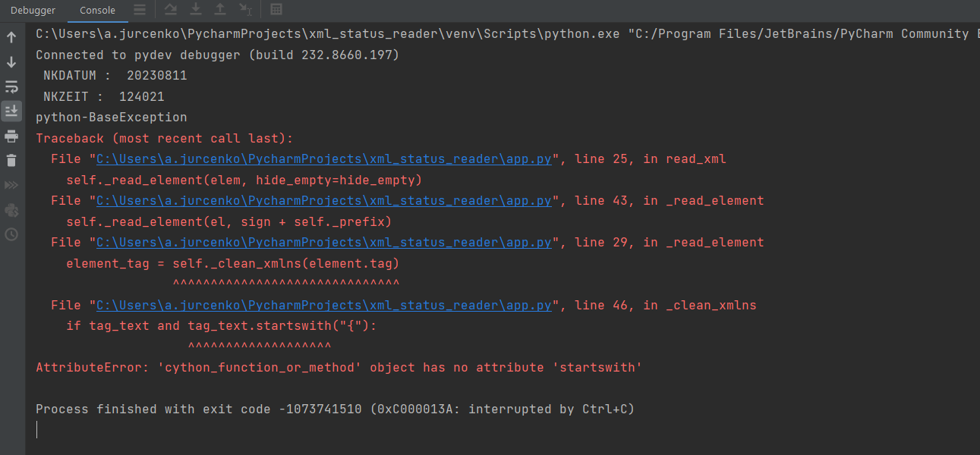The image size is (980, 455).
Task: Print the console output
Action: point(11,136)
